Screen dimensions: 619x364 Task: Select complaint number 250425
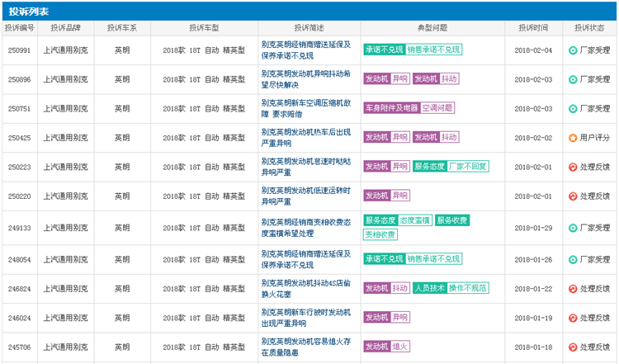point(19,138)
